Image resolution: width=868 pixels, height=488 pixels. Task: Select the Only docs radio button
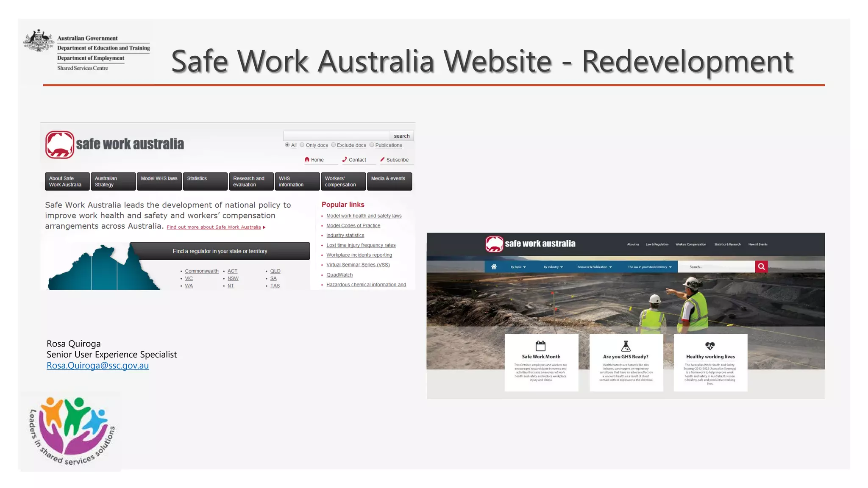[302, 145]
